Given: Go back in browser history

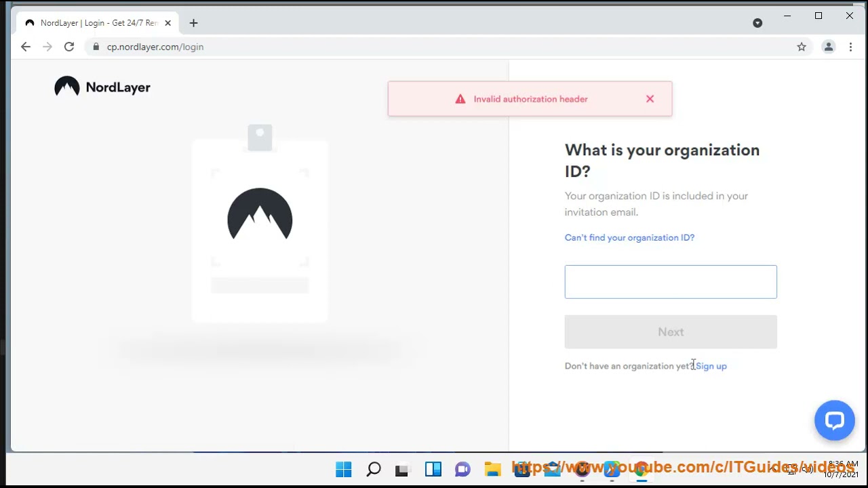Looking at the screenshot, I should (26, 47).
